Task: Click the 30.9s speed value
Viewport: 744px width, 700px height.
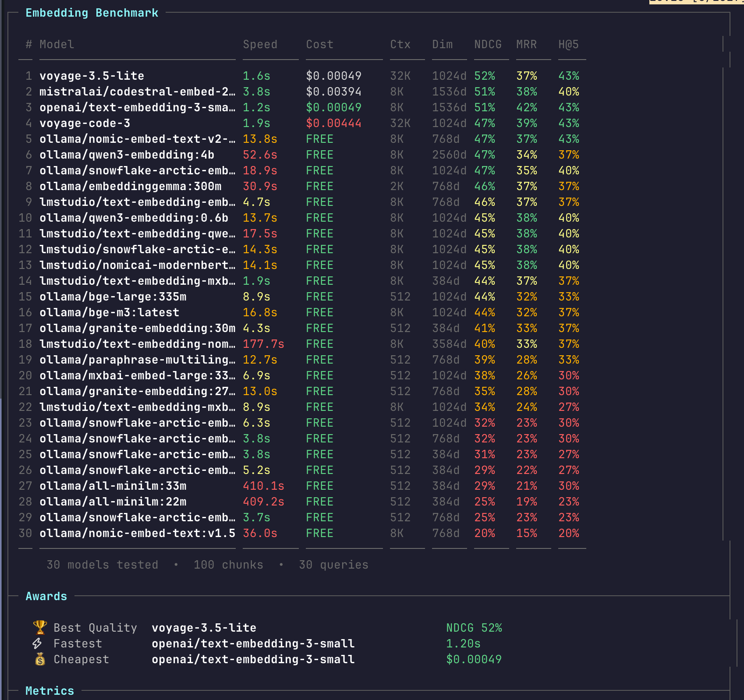Action: pyautogui.click(x=260, y=186)
